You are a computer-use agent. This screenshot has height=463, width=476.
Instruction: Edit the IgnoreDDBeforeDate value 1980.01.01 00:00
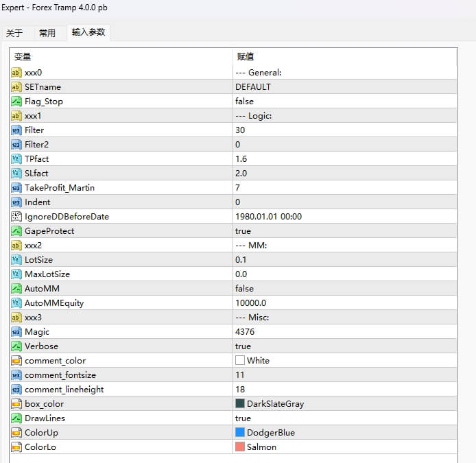(344, 217)
